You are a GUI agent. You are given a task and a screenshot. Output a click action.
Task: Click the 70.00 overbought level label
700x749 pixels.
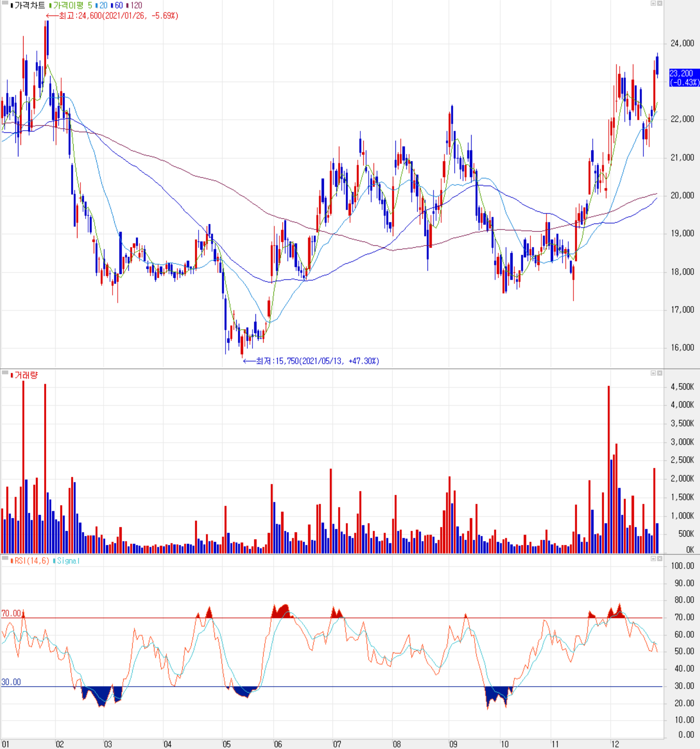point(11,614)
